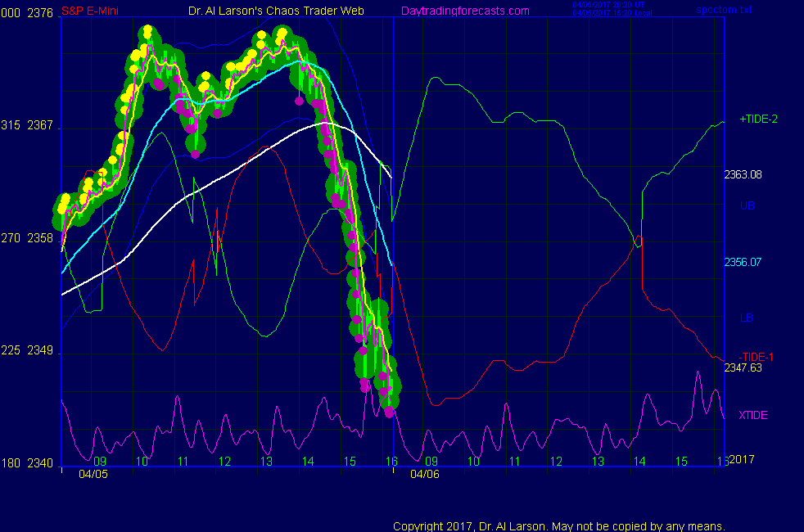Click the copyright notice by Dr. Al Larson
This screenshot has width=804, height=532.
559,526
